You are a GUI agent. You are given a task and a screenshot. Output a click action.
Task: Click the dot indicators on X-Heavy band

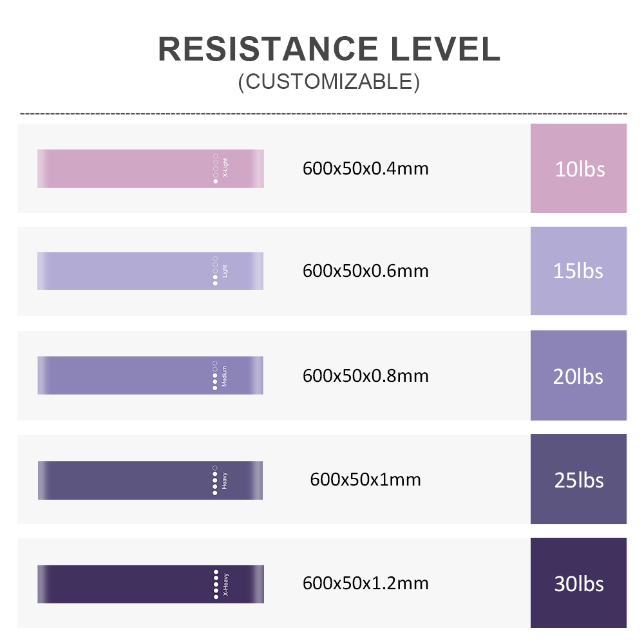216,584
